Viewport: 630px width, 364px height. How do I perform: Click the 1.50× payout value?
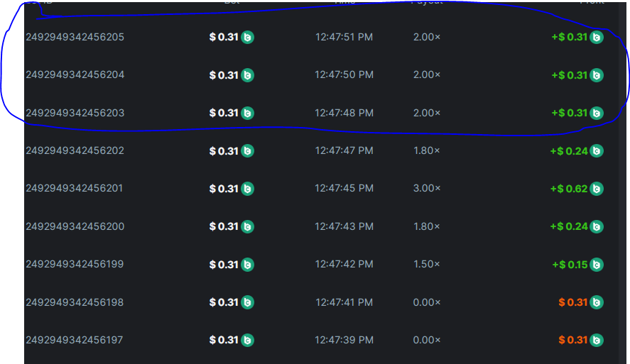click(427, 265)
